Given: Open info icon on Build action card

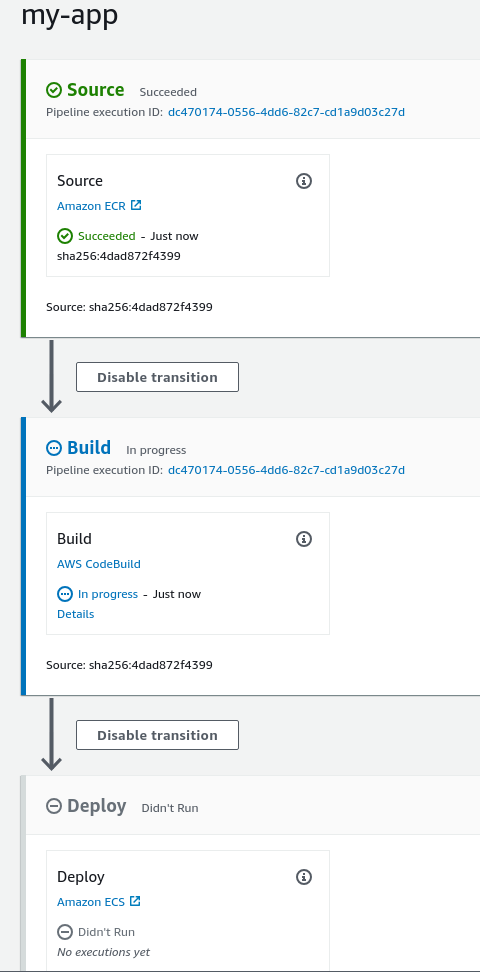Looking at the screenshot, I should (x=304, y=539).
